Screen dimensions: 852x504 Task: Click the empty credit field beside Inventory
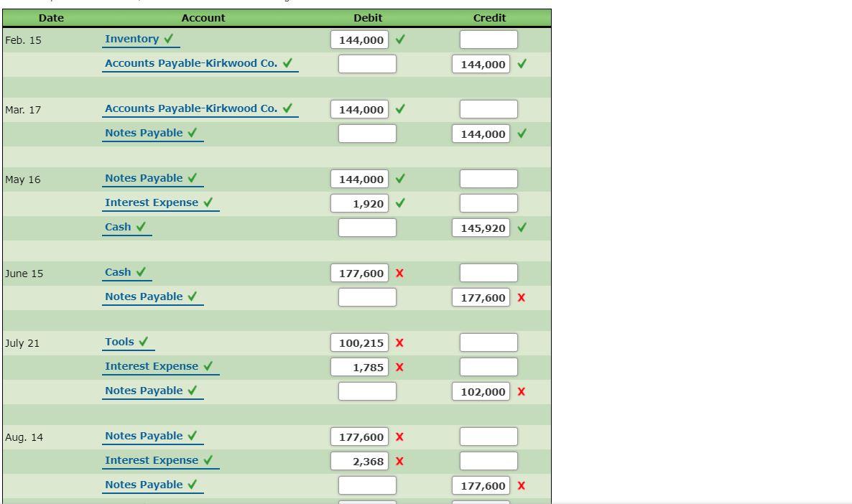pos(488,39)
